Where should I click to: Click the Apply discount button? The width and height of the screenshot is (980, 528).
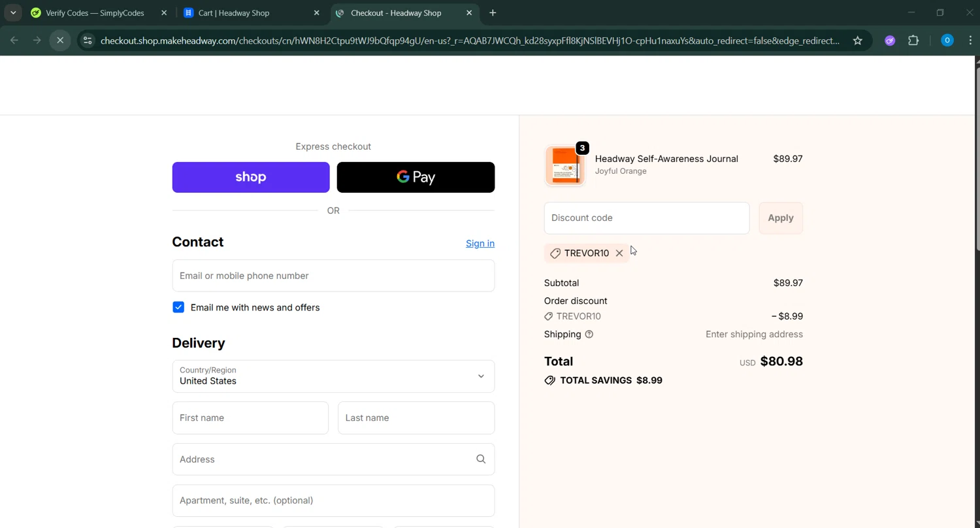pos(781,218)
